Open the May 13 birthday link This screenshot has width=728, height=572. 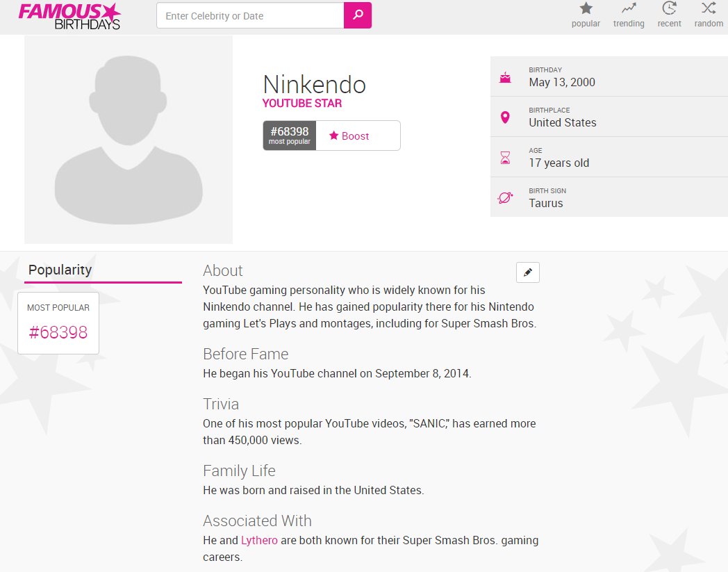547,82
